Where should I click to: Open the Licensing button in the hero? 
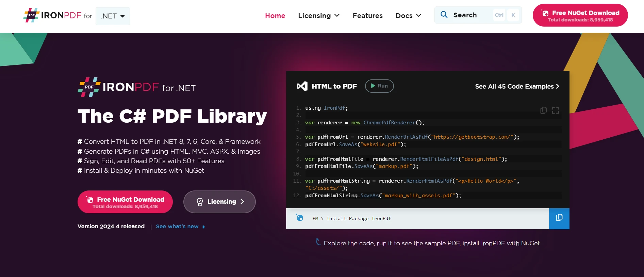pos(219,202)
